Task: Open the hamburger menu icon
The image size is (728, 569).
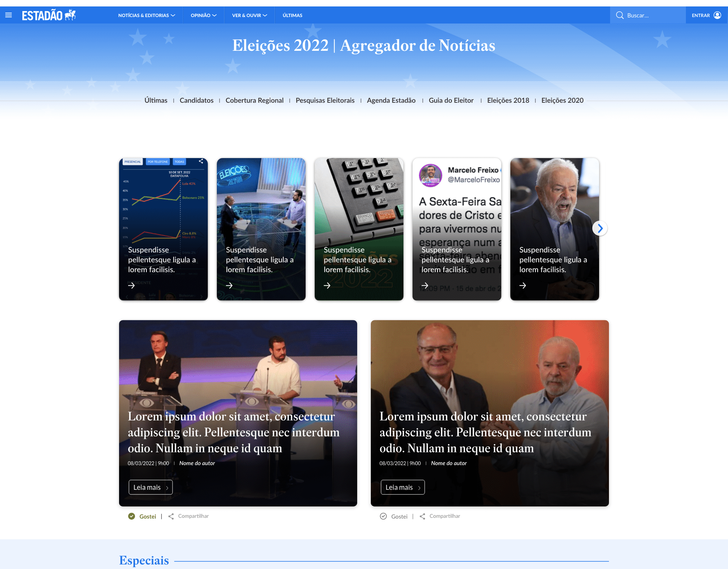Action: pyautogui.click(x=9, y=15)
